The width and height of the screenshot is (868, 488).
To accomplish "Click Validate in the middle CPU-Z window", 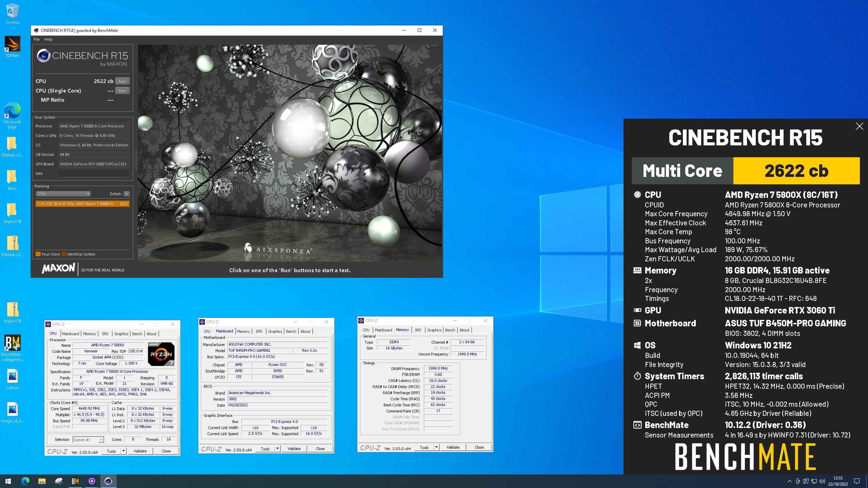I will [294, 449].
